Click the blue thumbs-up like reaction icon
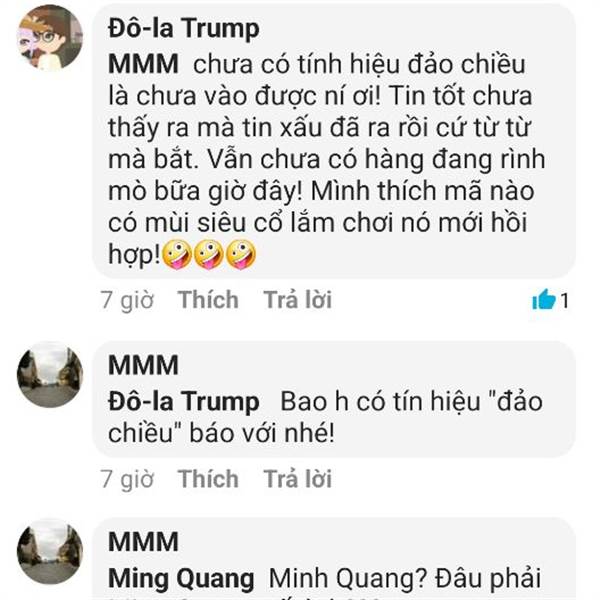Screen dimensions: 600x600 coord(543,300)
